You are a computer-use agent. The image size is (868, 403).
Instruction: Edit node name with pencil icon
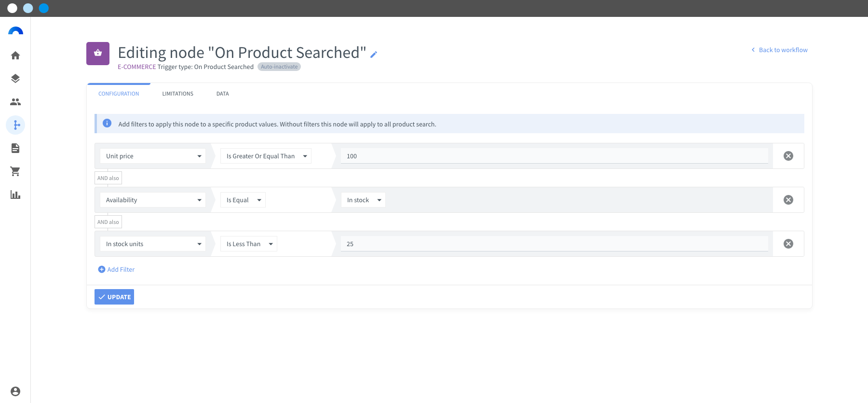[x=374, y=55]
